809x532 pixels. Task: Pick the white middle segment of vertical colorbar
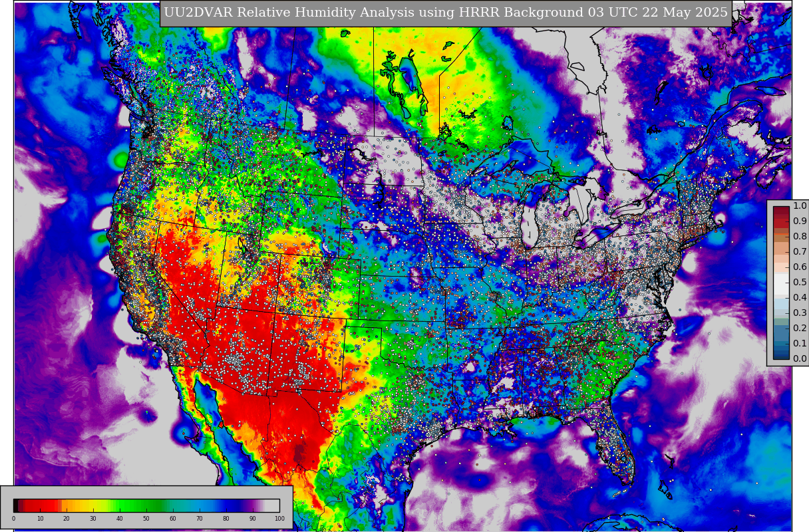(781, 283)
